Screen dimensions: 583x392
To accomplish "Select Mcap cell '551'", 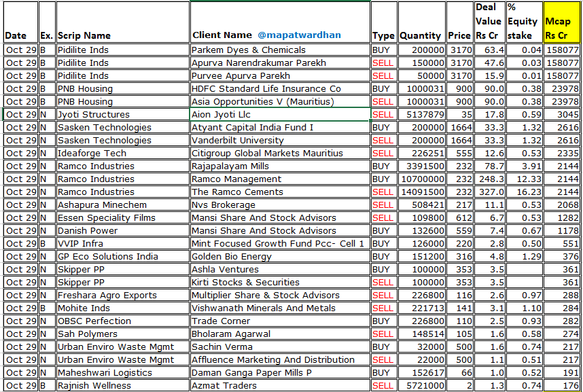I will 561,244.
